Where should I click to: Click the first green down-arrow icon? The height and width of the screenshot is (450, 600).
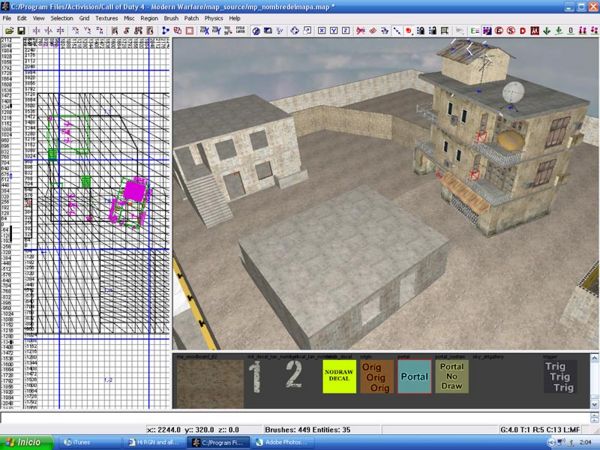click(x=547, y=31)
